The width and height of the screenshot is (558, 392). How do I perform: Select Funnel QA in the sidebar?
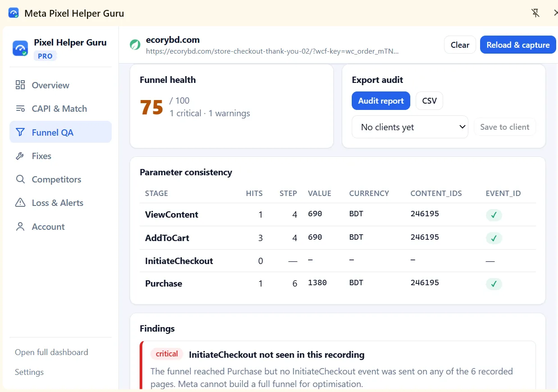[x=60, y=132]
